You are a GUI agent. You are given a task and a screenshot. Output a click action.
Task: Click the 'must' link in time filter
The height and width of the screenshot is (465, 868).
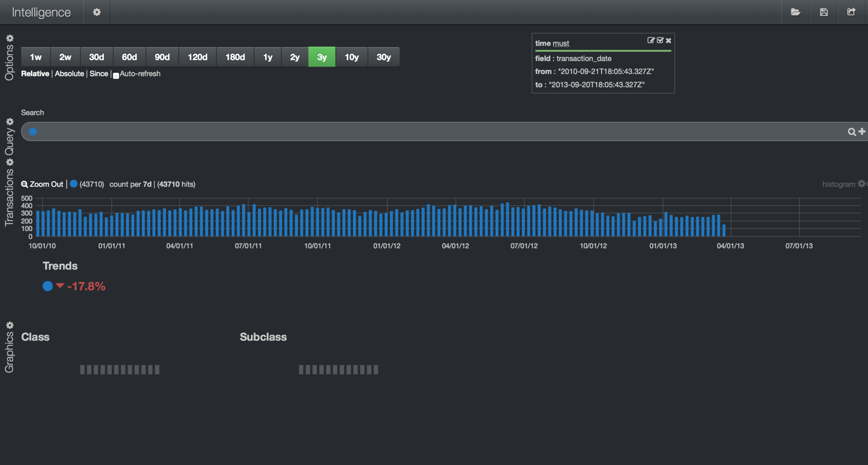[x=561, y=43]
